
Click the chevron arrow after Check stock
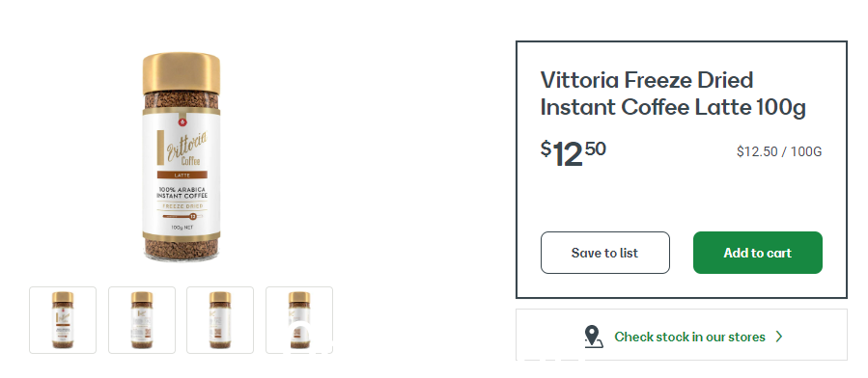click(779, 337)
